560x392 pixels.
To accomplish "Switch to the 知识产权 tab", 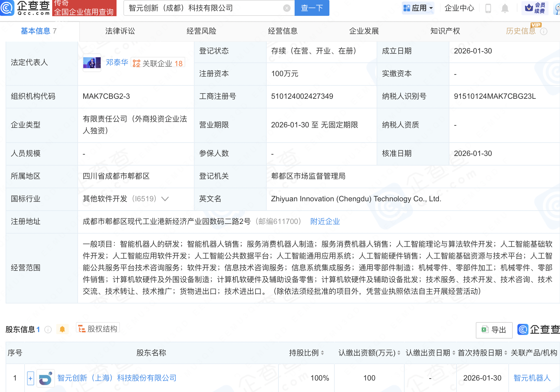I will [x=445, y=31].
